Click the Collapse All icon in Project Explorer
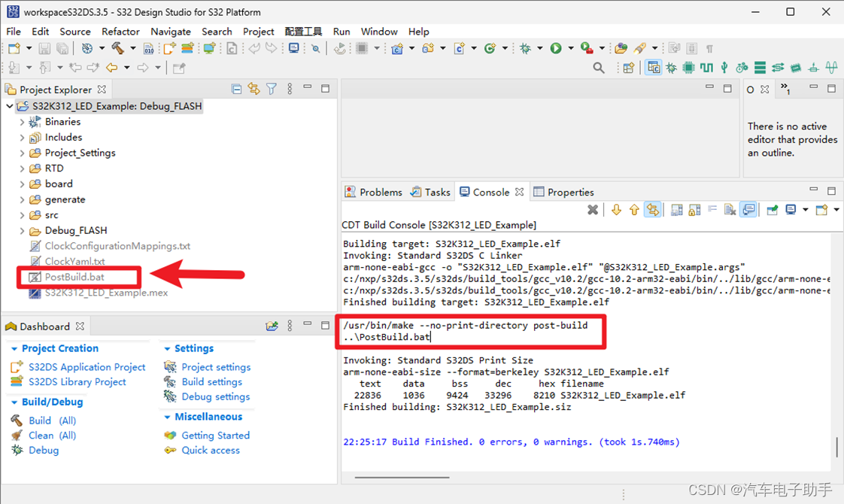Viewport: 844px width, 504px height. (236, 89)
